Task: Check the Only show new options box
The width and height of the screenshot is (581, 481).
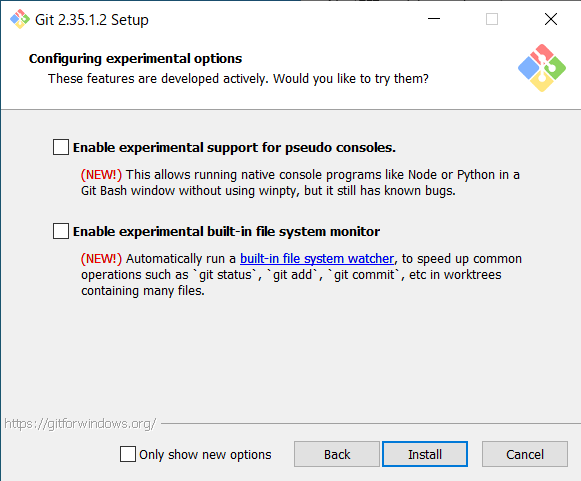Action: click(128, 454)
